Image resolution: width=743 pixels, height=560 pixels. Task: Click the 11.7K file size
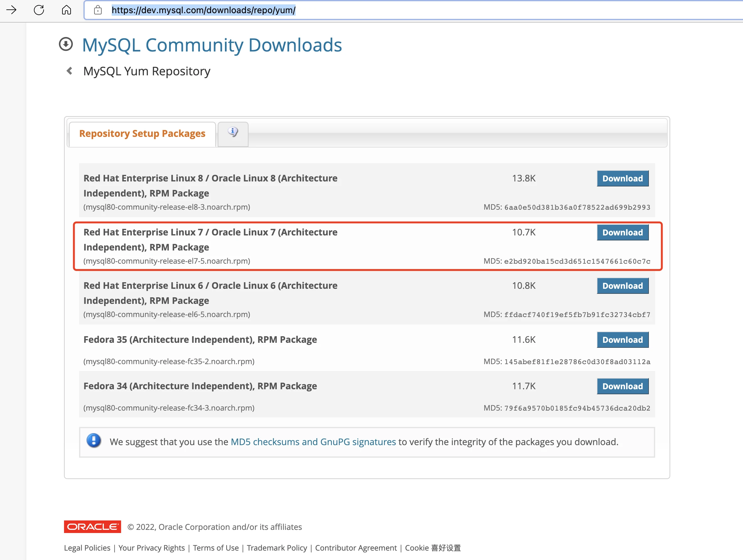pos(523,386)
